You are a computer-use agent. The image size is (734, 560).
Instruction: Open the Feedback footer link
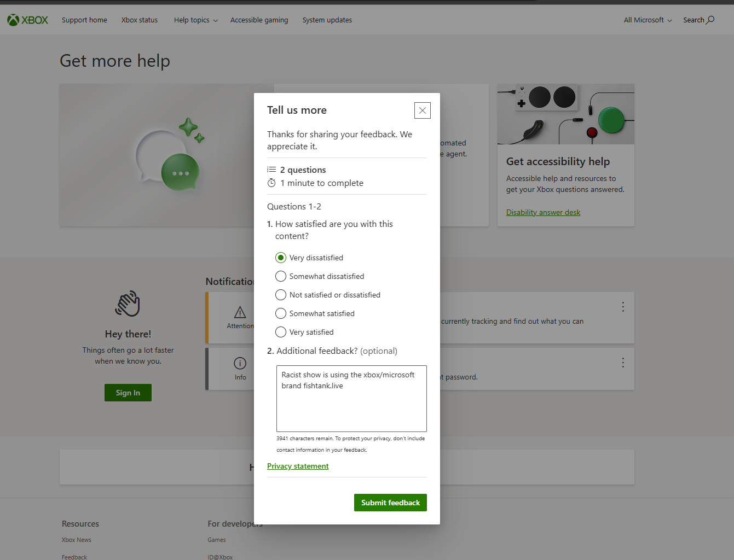tap(74, 557)
